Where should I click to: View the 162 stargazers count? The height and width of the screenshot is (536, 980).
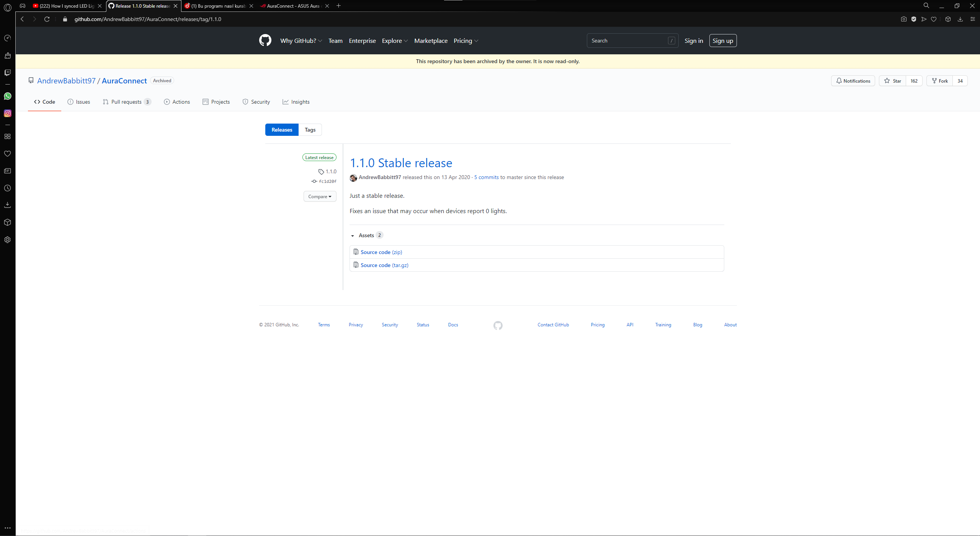pos(914,81)
